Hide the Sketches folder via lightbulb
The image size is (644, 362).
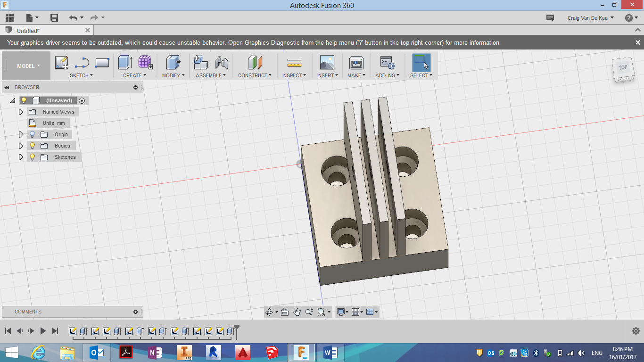[x=32, y=157]
